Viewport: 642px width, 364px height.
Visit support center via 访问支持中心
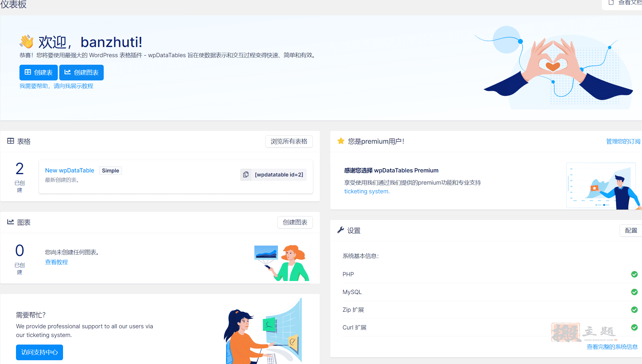coord(40,352)
